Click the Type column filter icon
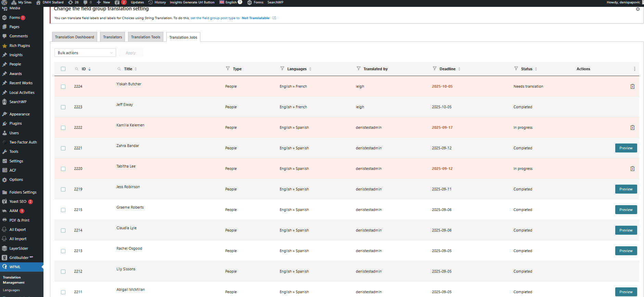Viewport: 644px width, 297px height. (x=228, y=69)
